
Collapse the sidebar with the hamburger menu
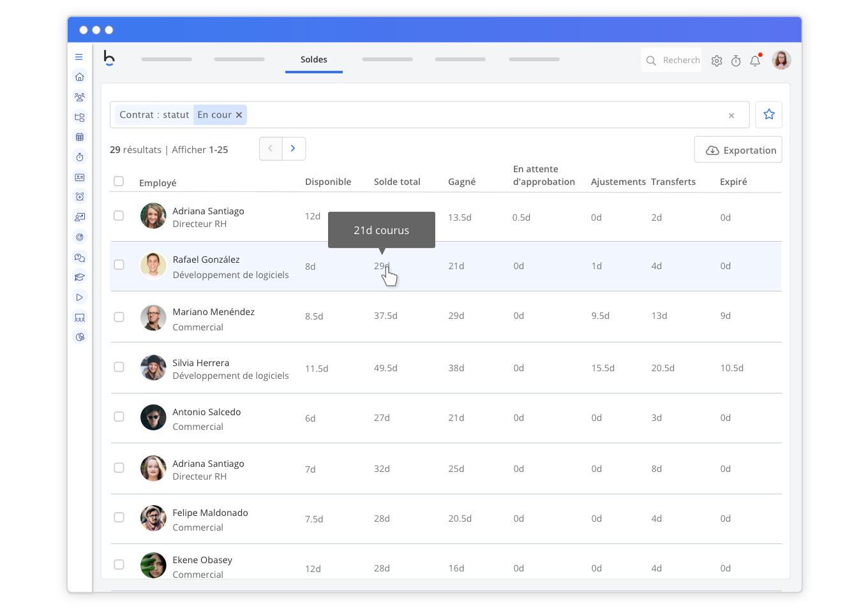(x=79, y=56)
